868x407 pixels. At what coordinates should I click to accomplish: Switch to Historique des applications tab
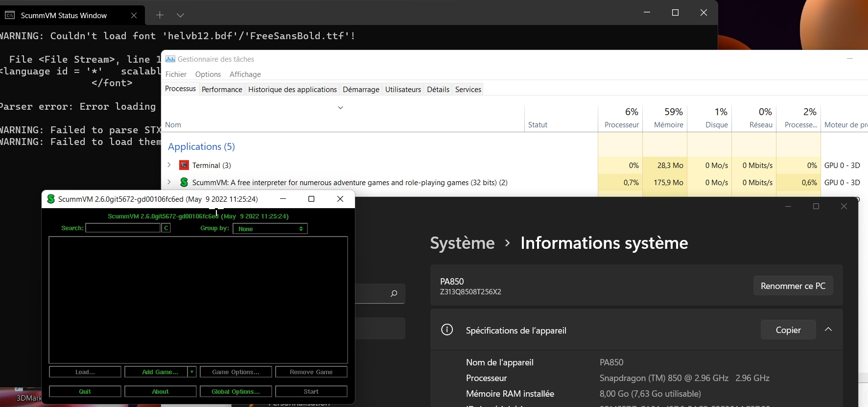click(x=292, y=90)
